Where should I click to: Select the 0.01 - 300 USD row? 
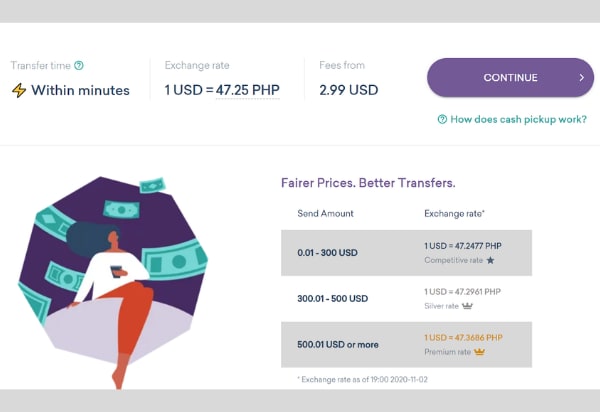click(x=406, y=253)
